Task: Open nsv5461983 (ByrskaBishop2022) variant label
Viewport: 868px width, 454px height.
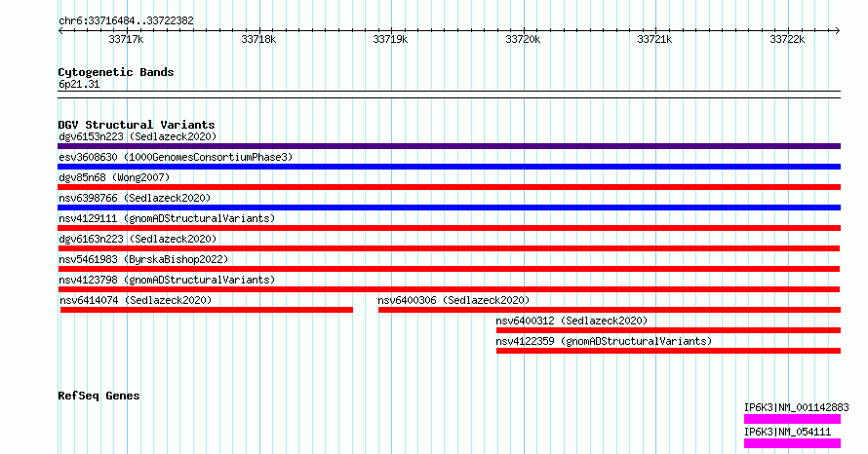Action: click(x=143, y=259)
